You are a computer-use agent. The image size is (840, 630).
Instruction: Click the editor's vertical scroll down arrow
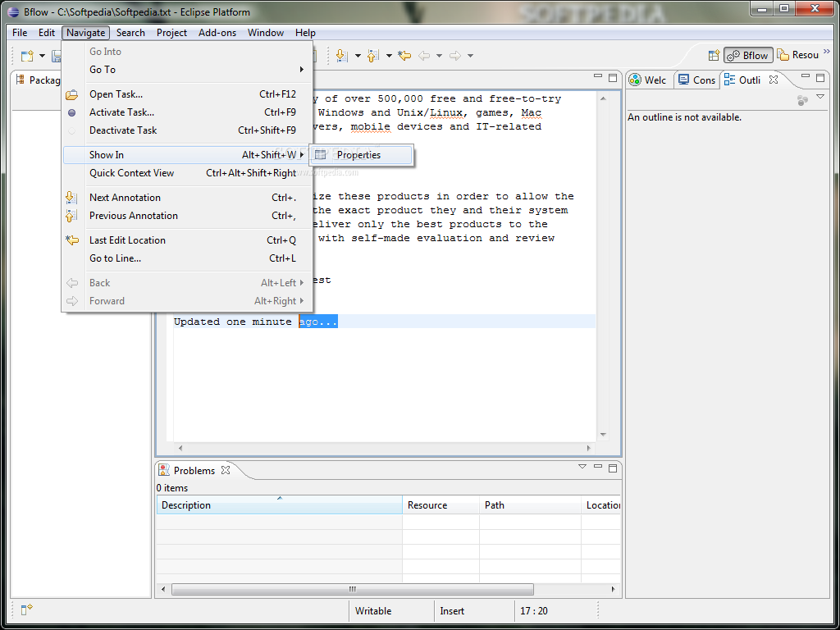point(603,435)
